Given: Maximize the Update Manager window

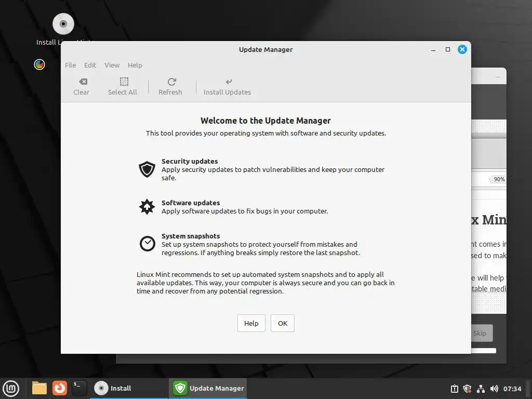Looking at the screenshot, I should point(447,49).
